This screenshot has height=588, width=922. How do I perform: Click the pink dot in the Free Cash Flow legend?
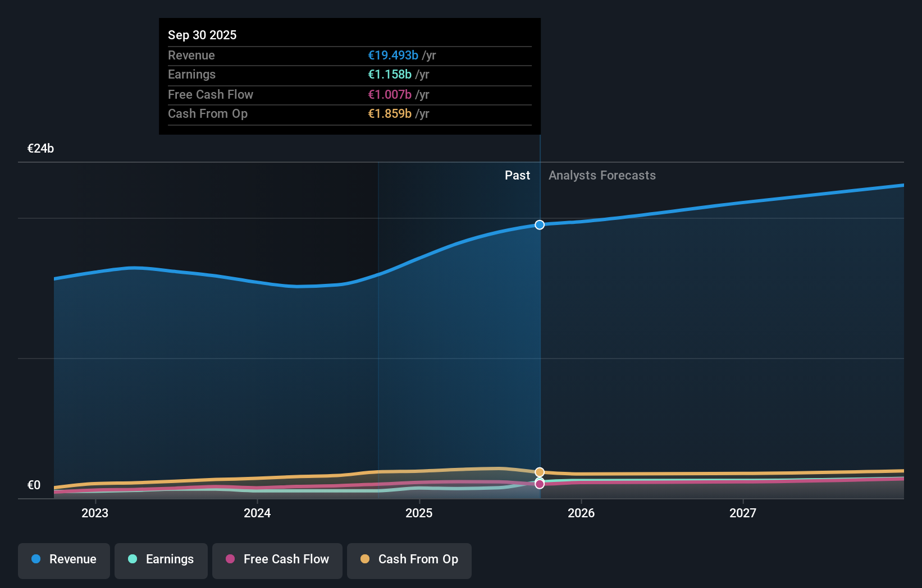click(230, 559)
